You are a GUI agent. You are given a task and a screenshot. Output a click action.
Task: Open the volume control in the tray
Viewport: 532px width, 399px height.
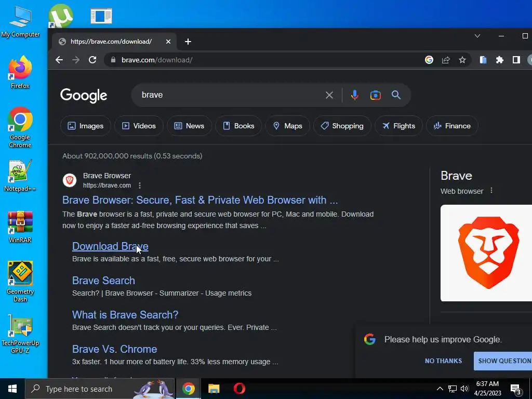click(x=464, y=389)
